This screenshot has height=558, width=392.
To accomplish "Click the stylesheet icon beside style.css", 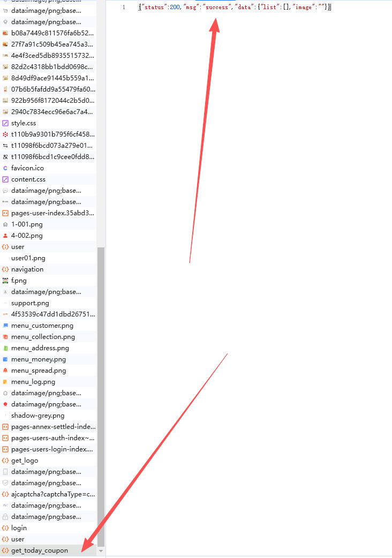I will click(x=5, y=123).
